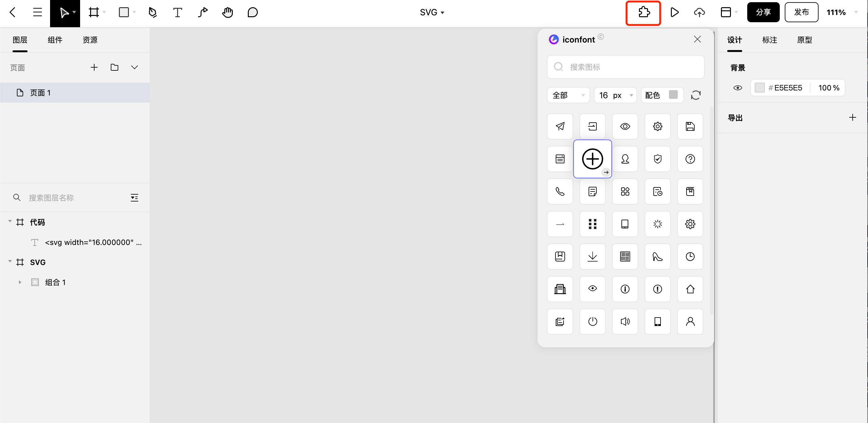
Task: Open the hamburger main menu
Action: pos(38,13)
